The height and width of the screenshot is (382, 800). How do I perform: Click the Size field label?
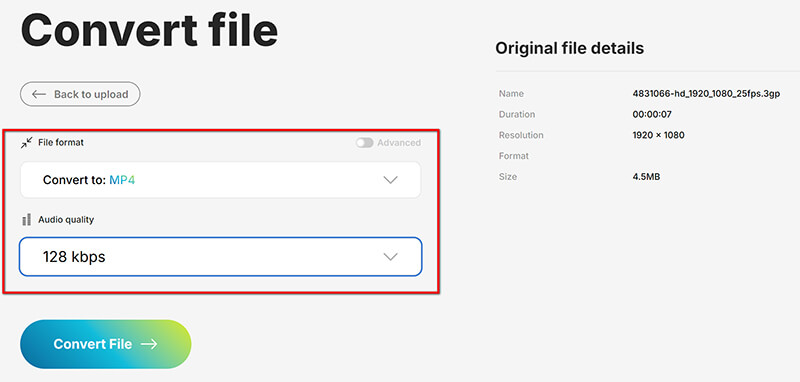[508, 177]
